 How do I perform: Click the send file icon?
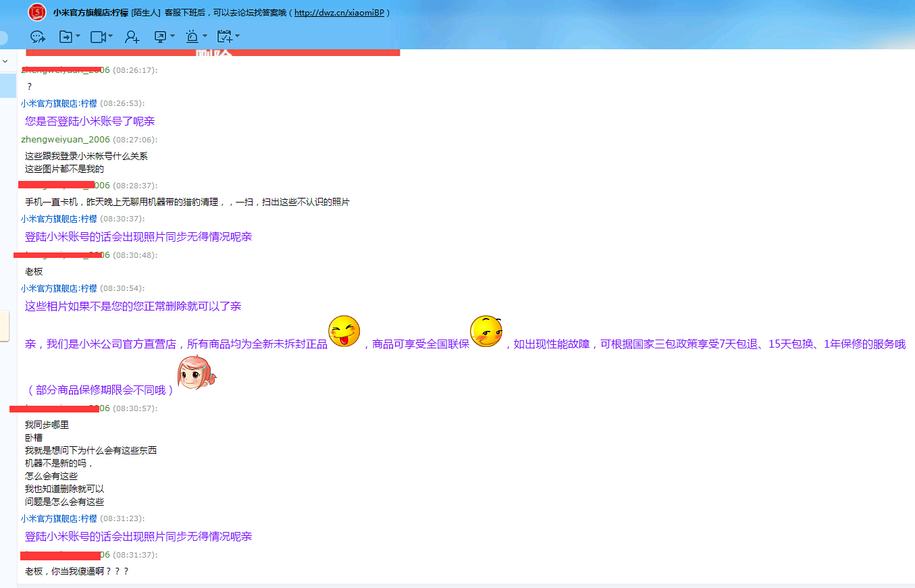coord(66,37)
